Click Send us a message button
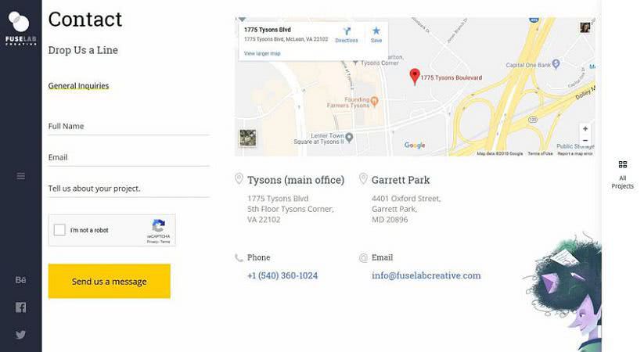Image resolution: width=644 pixels, height=352 pixels. (x=110, y=281)
